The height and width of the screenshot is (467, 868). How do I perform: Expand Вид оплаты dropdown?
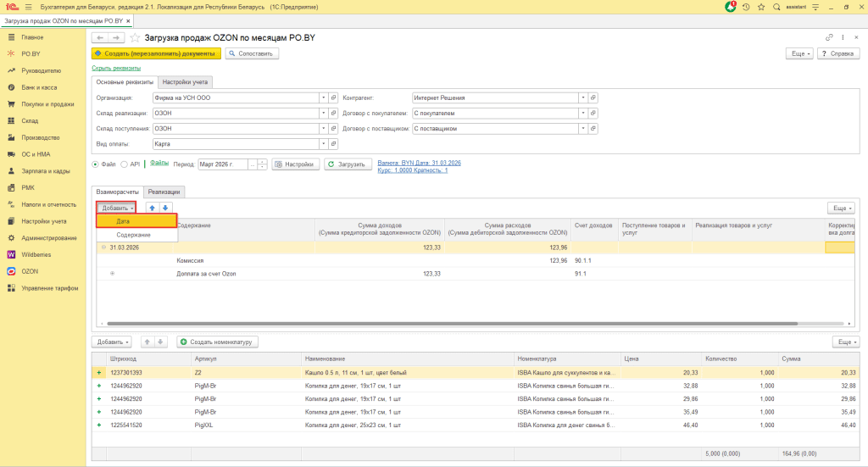323,144
